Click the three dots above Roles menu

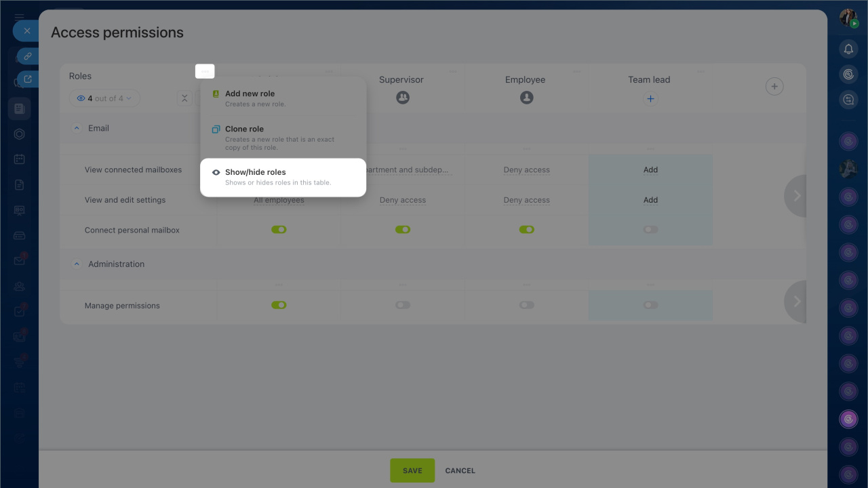(x=205, y=71)
